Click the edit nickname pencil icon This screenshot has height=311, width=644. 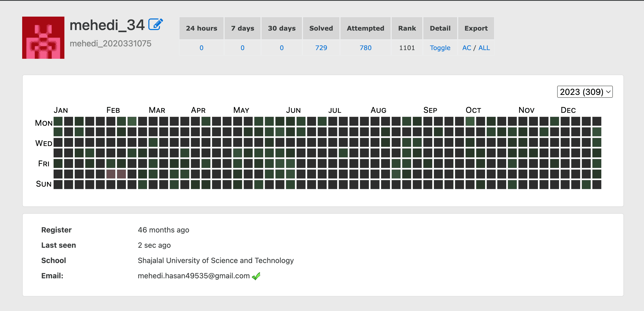[x=155, y=25]
